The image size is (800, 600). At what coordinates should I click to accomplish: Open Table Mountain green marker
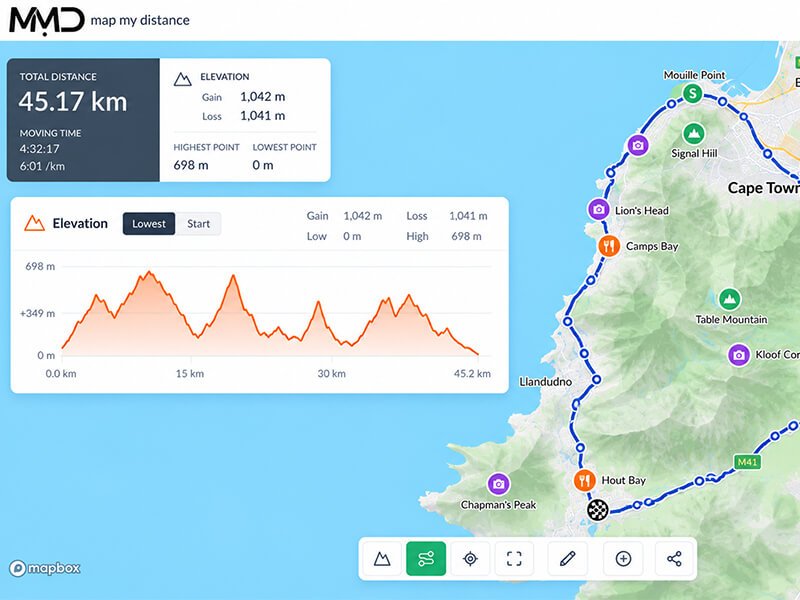[x=730, y=299]
